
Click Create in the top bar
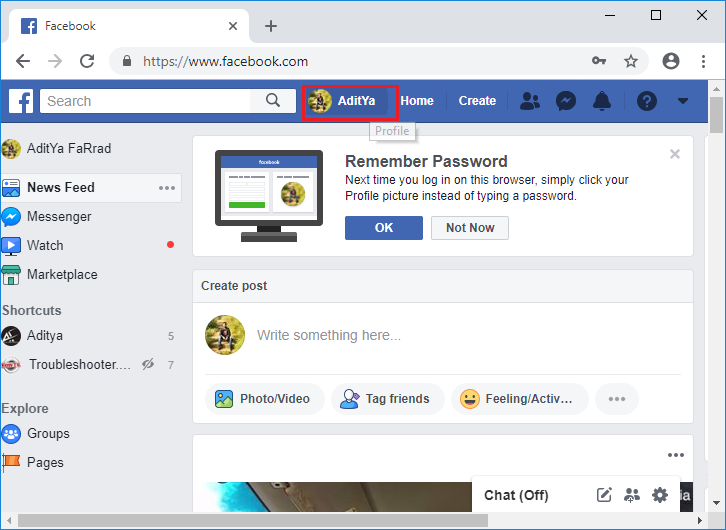(477, 100)
